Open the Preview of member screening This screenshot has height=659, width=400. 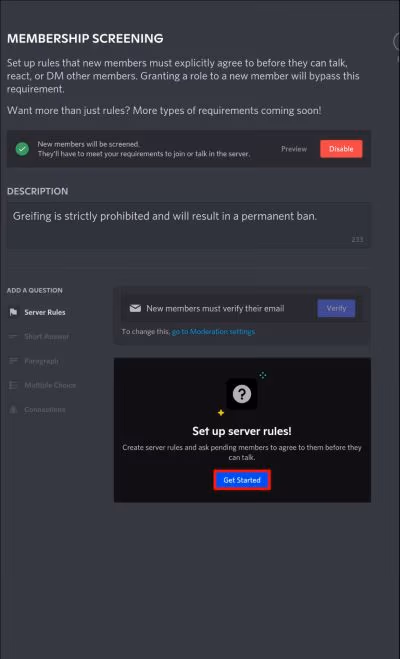tap(294, 149)
